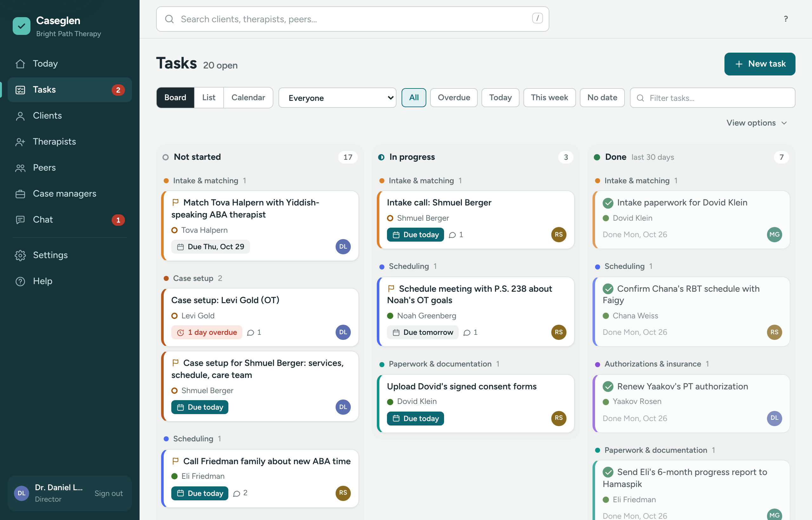Switch to the Board view tab

click(x=175, y=98)
